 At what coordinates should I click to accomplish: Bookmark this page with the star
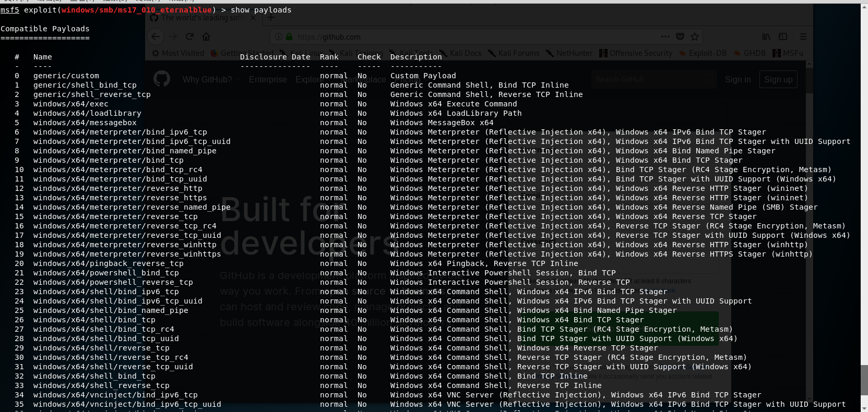(694, 37)
